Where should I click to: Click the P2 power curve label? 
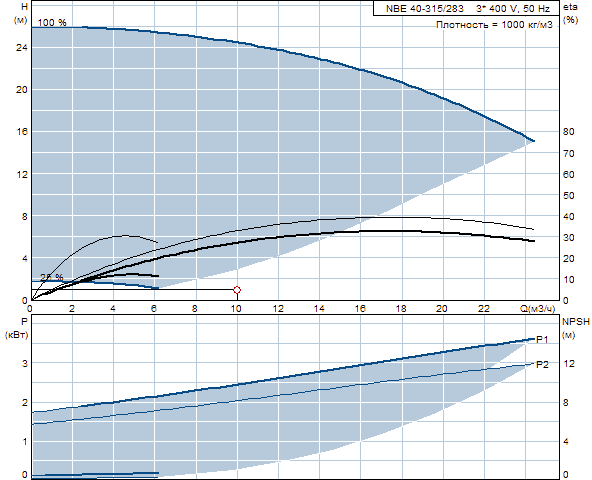[x=542, y=364]
